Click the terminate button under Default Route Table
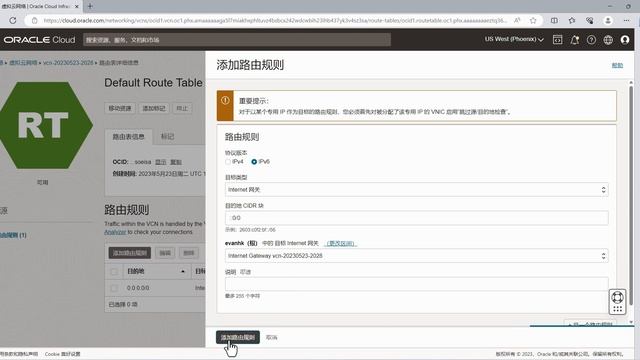This screenshot has width=640, height=360. [x=182, y=108]
